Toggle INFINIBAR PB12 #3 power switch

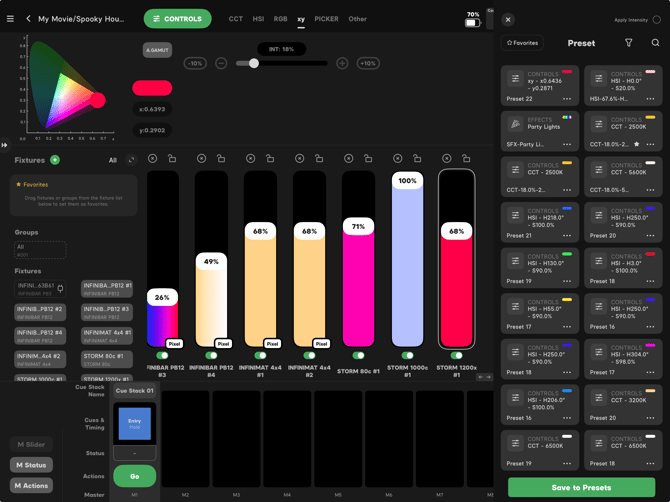coord(162,355)
